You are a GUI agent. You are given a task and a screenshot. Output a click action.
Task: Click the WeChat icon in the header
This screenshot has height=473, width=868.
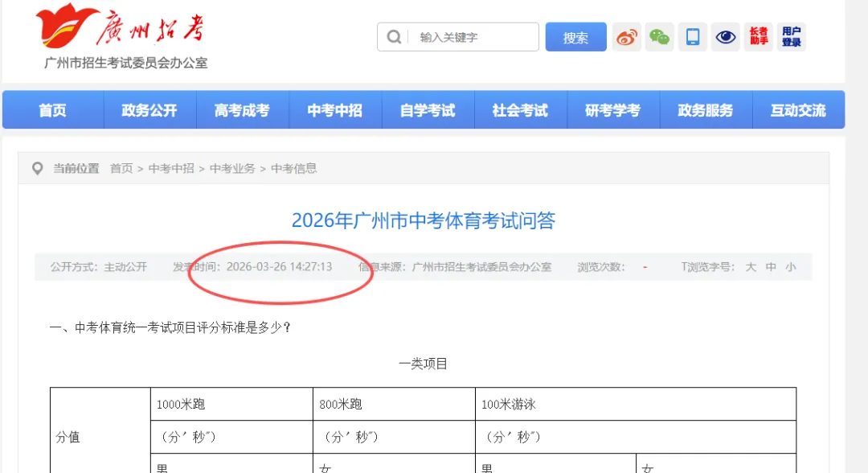point(660,36)
